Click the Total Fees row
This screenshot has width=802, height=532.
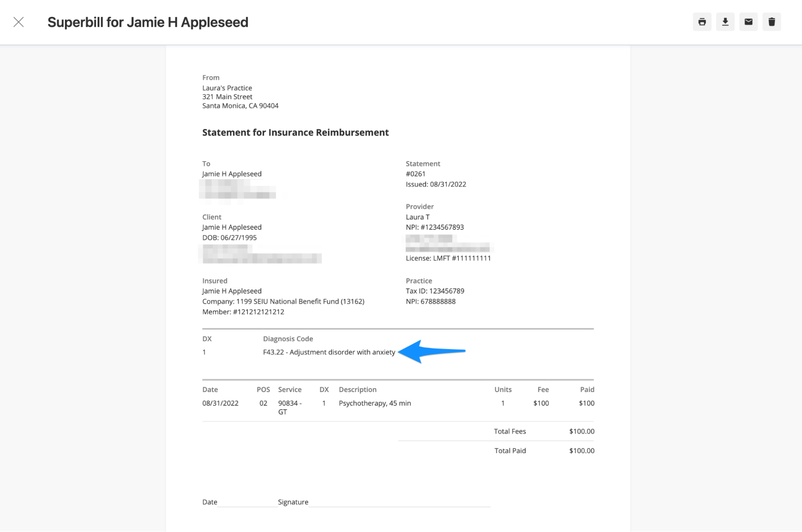510,431
